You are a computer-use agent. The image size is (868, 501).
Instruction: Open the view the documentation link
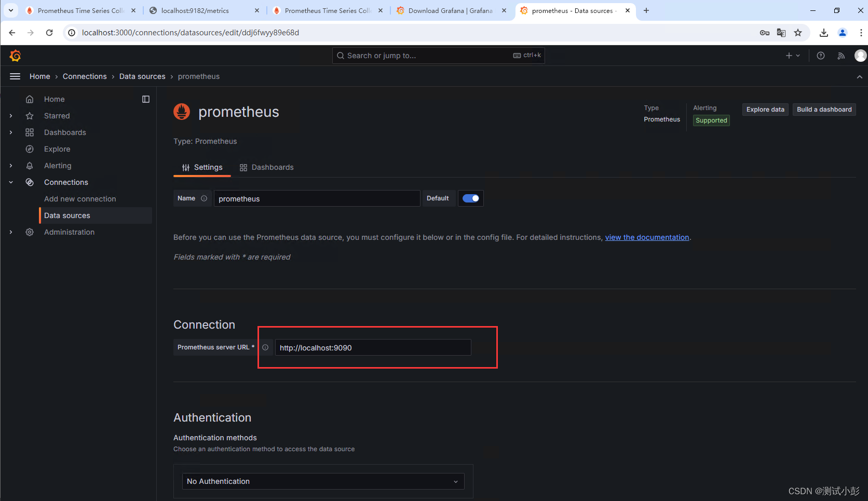647,237
